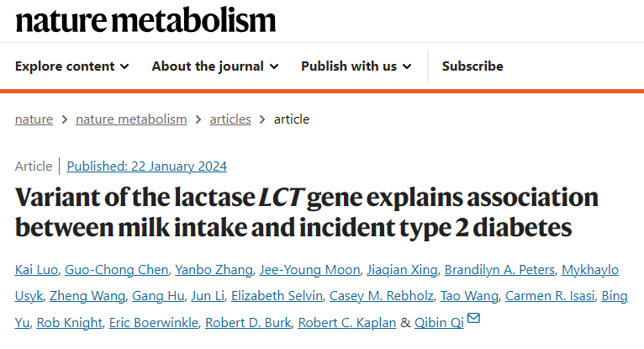Viewport: 644px width, 349px height.
Task: Open the About the journal menu
Action: pos(214,66)
